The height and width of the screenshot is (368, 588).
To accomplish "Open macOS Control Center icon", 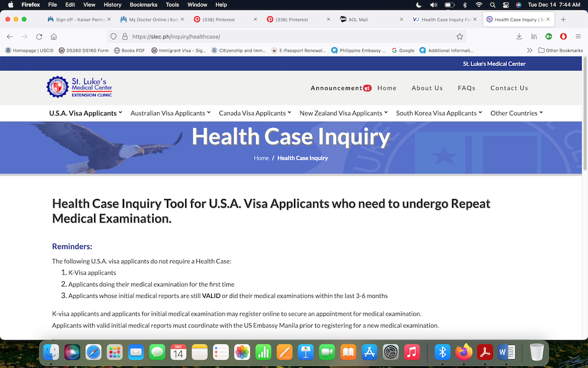I will point(506,5).
